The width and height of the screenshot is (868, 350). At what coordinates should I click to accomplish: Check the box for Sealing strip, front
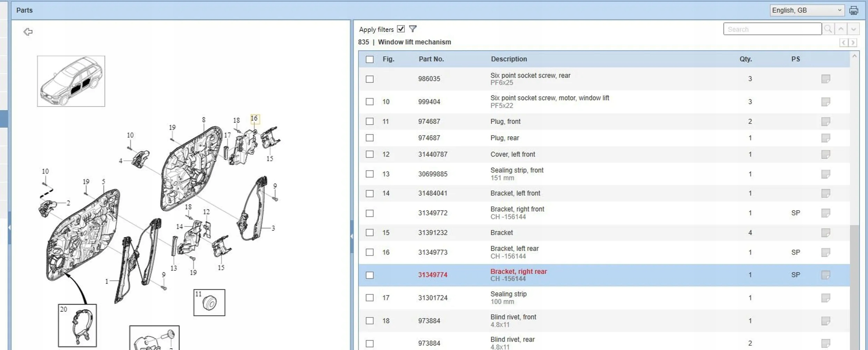pyautogui.click(x=369, y=174)
